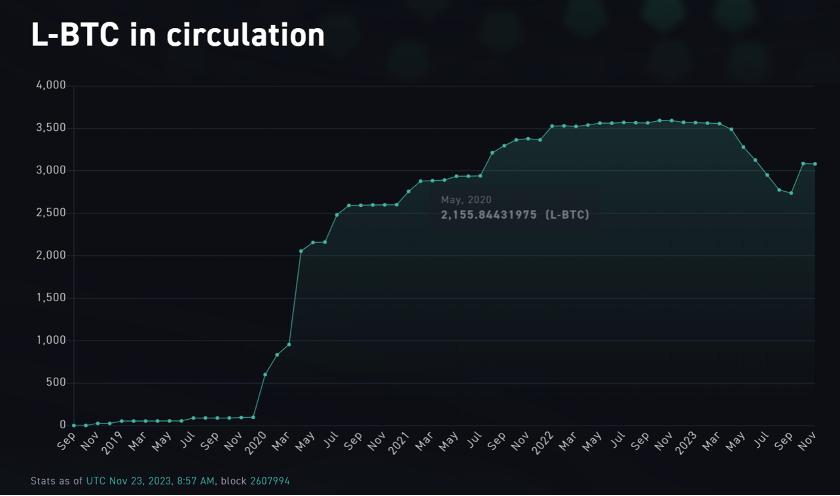
Task: Click the 2021 x-axis label
Action: pos(400,442)
